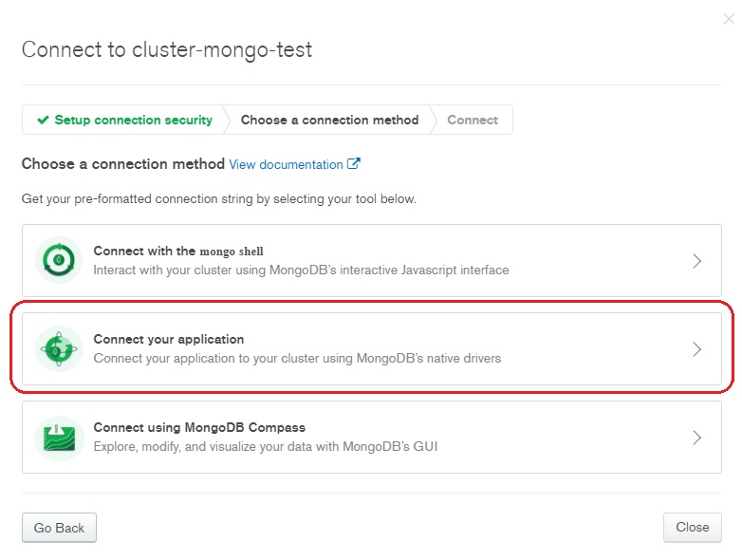Image resolution: width=742 pixels, height=560 pixels.
Task: Expand the mongo shell option chevron
Action: pos(696,261)
